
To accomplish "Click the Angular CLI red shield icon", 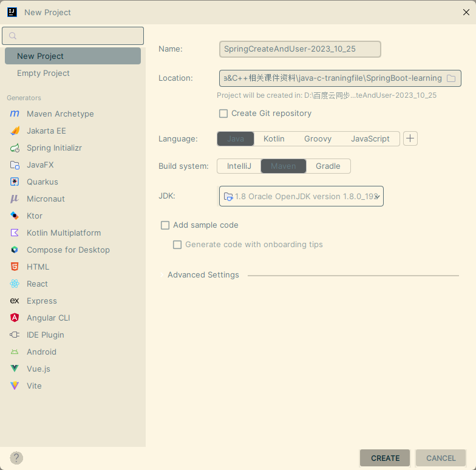I will [x=15, y=318].
